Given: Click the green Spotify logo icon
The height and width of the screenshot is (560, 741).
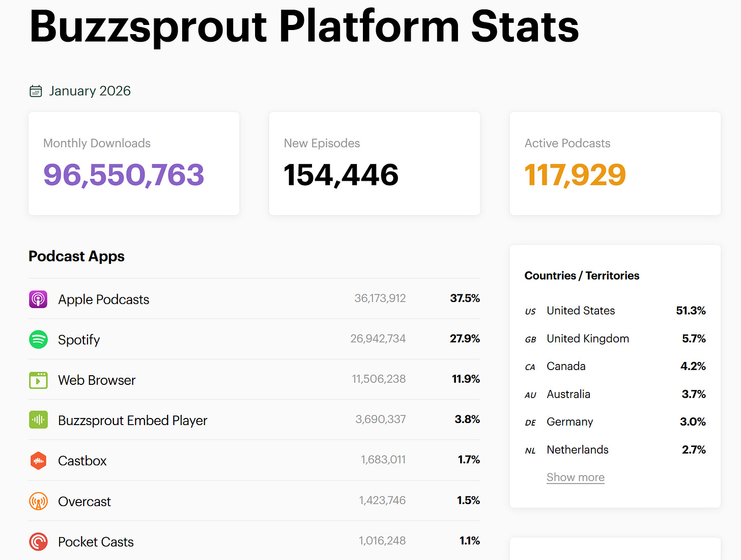Looking at the screenshot, I should coord(38,340).
